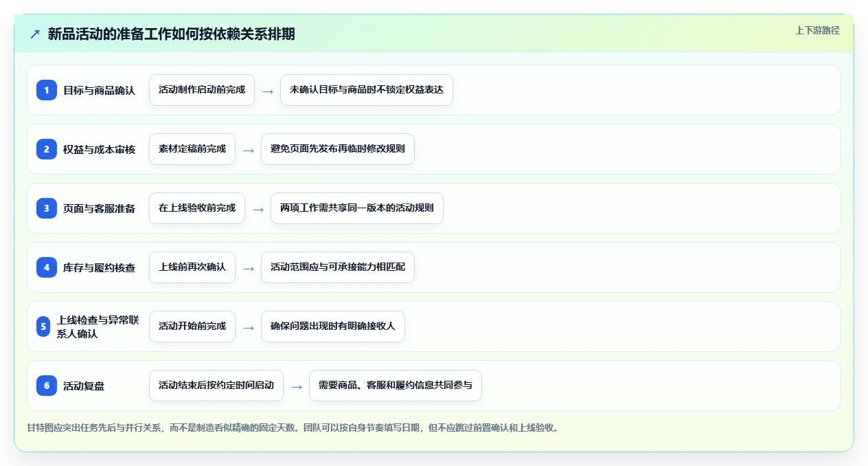Screen dimensions: 868x466
Task: Click the 素材定稿前完成 chip
Action: click(x=192, y=149)
